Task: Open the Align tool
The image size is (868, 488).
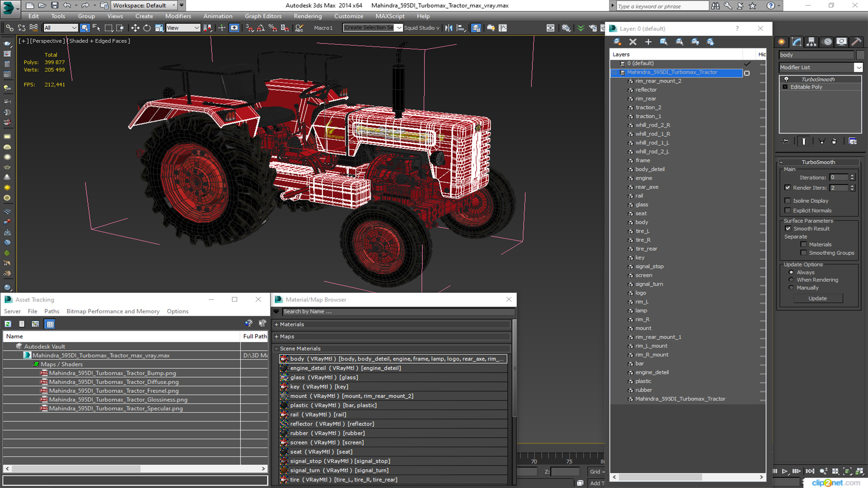Action: (461, 28)
